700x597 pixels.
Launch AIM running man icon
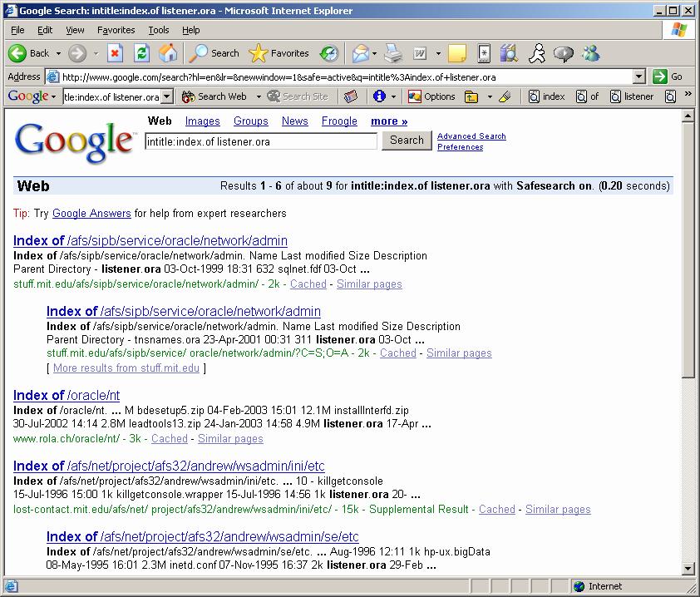pyautogui.click(x=536, y=53)
